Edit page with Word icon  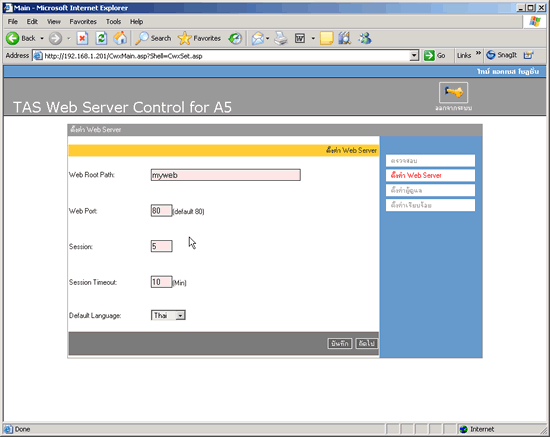300,38
